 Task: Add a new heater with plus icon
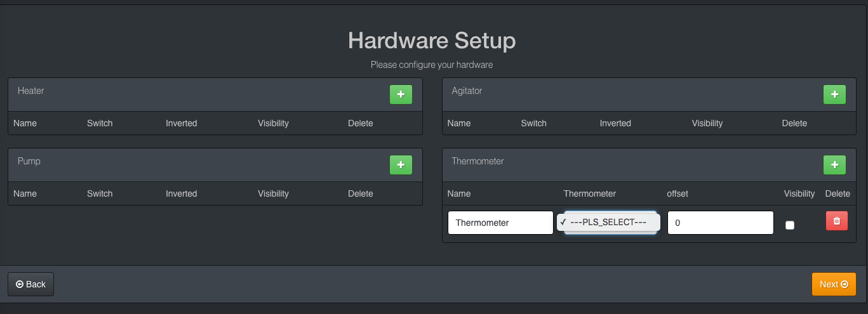click(x=401, y=95)
